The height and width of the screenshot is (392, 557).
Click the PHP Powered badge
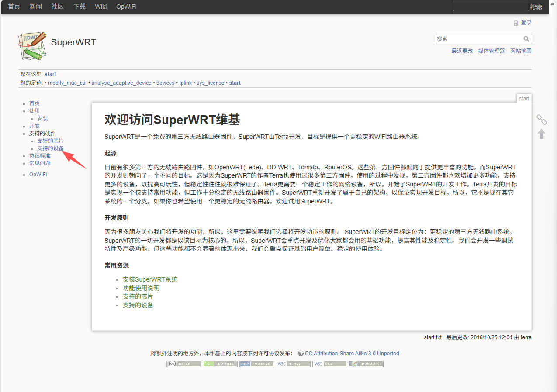[257, 364]
